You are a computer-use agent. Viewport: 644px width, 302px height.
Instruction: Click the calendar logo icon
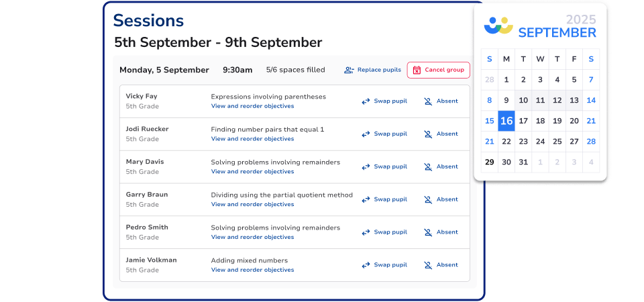(x=498, y=26)
